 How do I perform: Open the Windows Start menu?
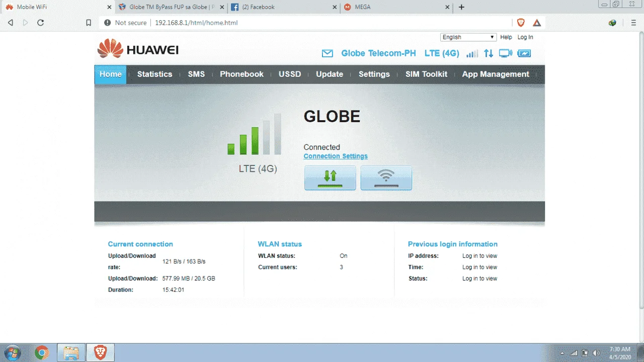click(x=12, y=352)
